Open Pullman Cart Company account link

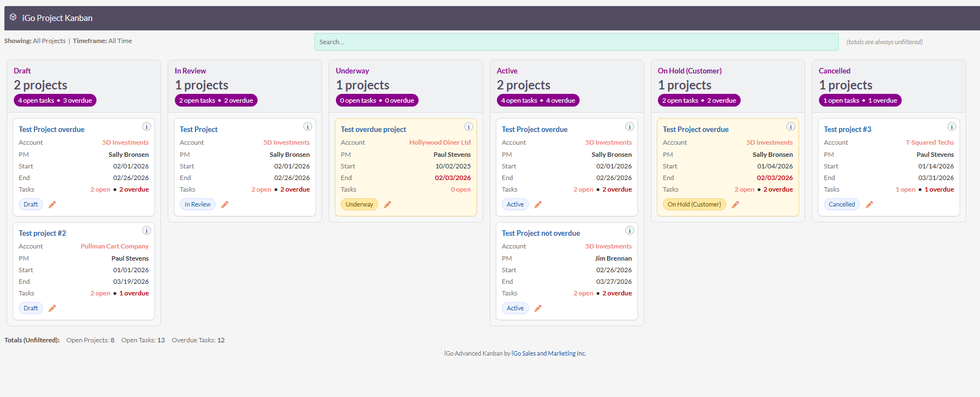(x=115, y=246)
